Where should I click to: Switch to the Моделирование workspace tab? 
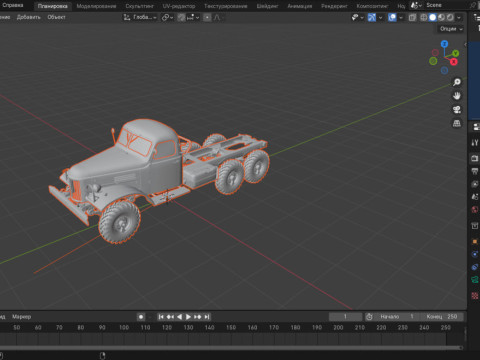tap(96, 6)
